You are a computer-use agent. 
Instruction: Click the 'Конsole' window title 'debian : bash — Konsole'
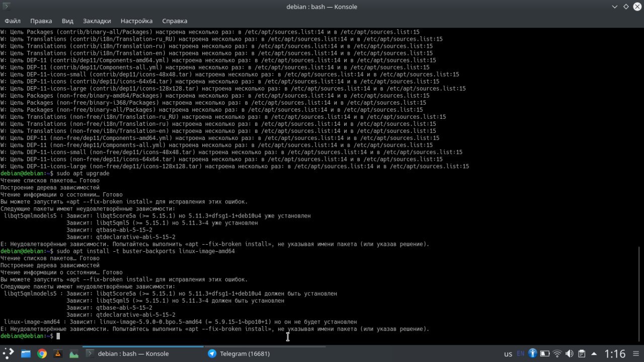(x=321, y=7)
